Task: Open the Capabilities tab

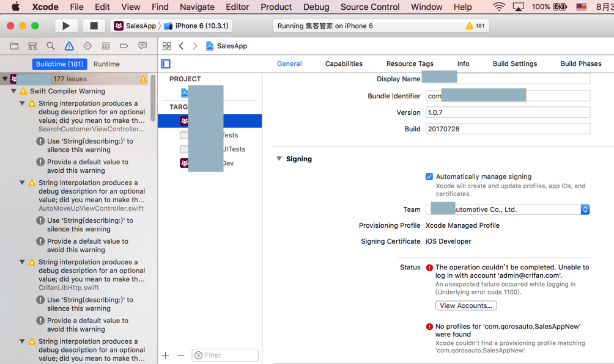Action: (x=344, y=64)
